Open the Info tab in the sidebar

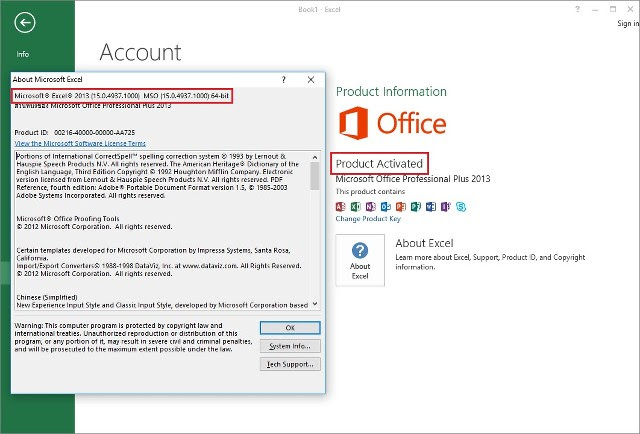click(23, 54)
